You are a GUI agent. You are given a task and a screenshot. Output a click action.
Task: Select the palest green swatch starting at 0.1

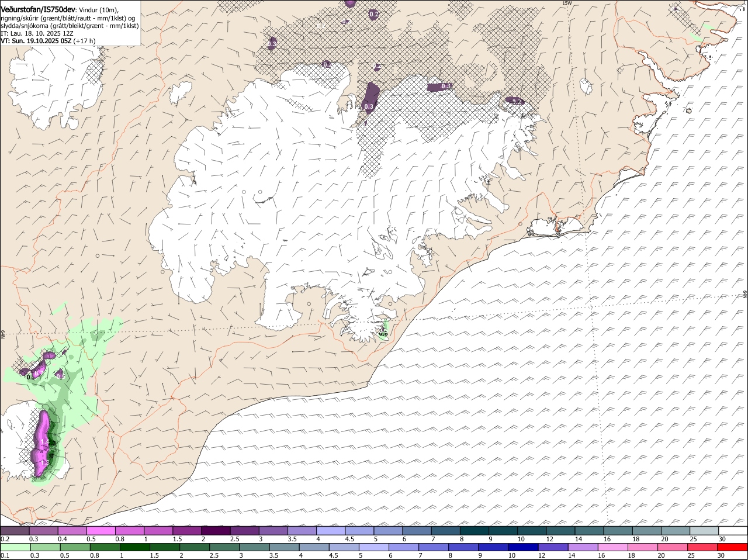pos(15,548)
